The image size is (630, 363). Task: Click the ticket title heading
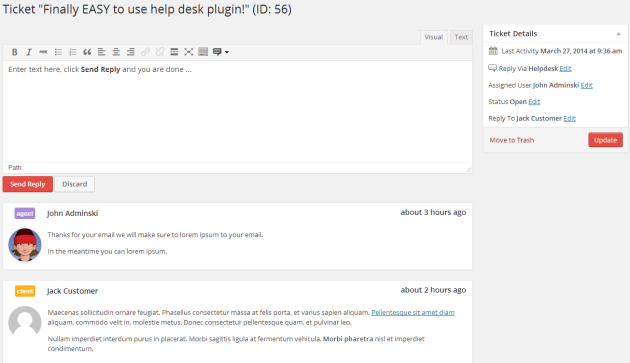point(147,9)
